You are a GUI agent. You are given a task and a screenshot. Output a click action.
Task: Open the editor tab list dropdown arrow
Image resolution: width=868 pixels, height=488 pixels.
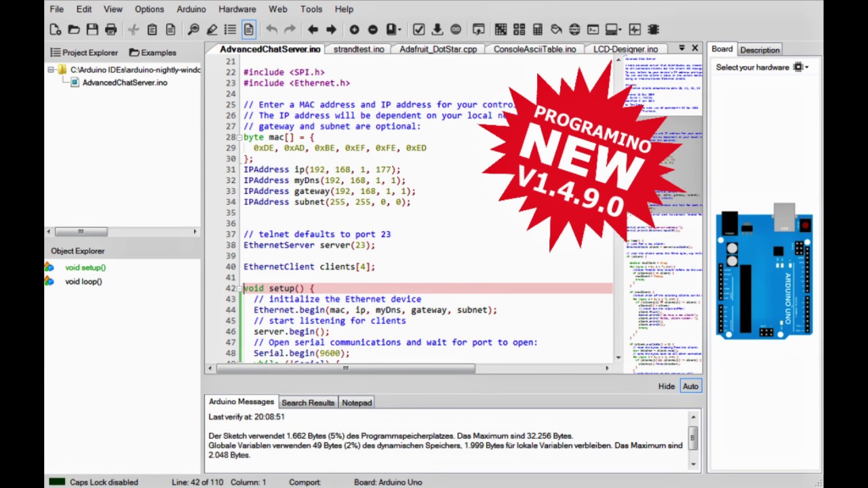tap(682, 49)
